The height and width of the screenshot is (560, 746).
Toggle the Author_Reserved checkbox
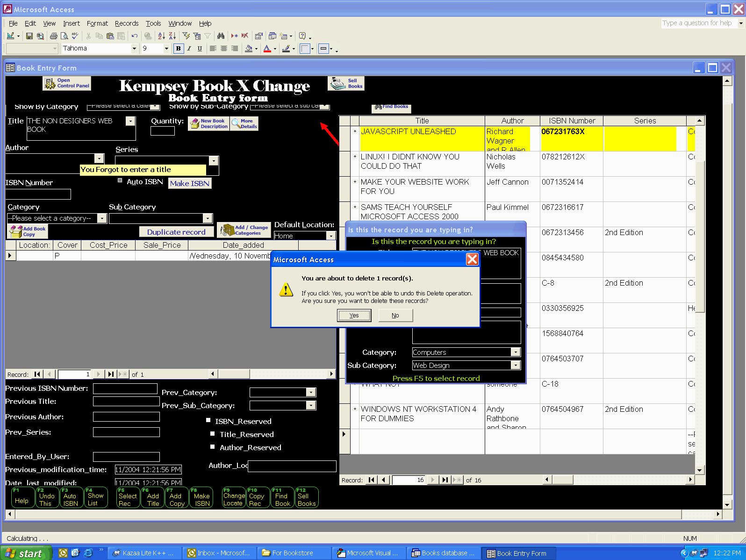(x=213, y=446)
